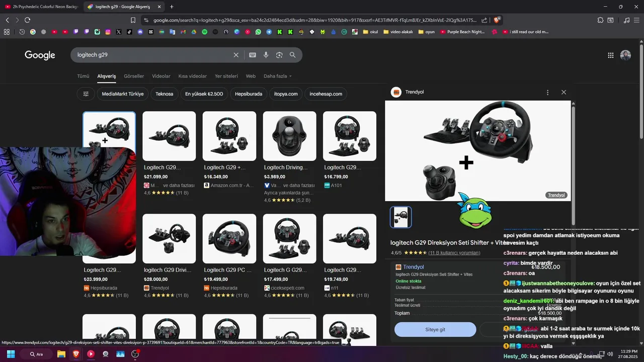Open Google apps grid icon
The width and height of the screenshot is (644, 362).
tap(611, 55)
